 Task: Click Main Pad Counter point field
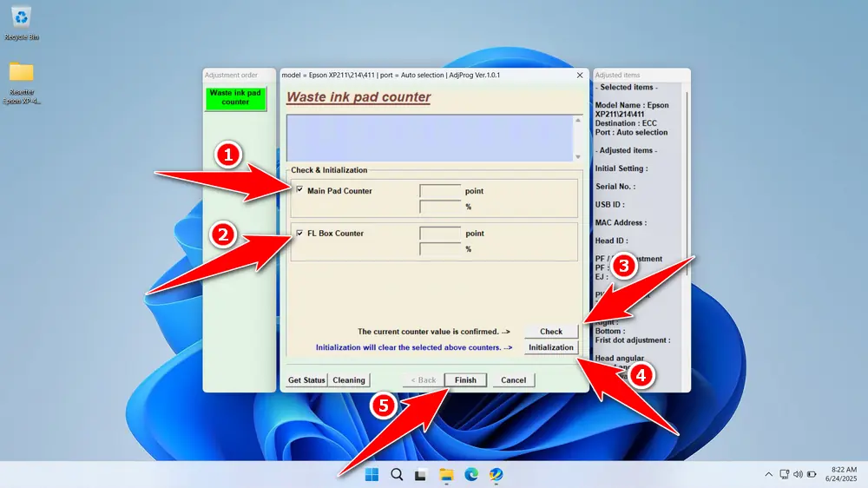click(x=440, y=191)
